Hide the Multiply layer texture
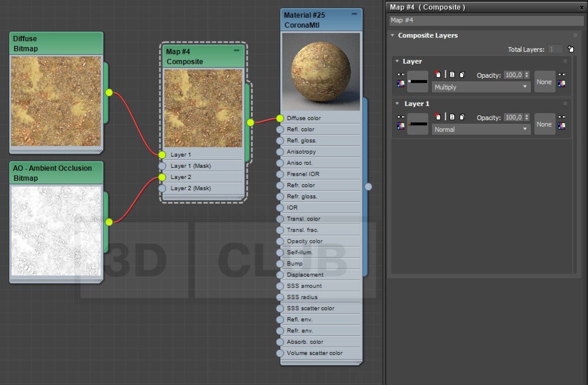The image size is (588, 385). [x=401, y=75]
